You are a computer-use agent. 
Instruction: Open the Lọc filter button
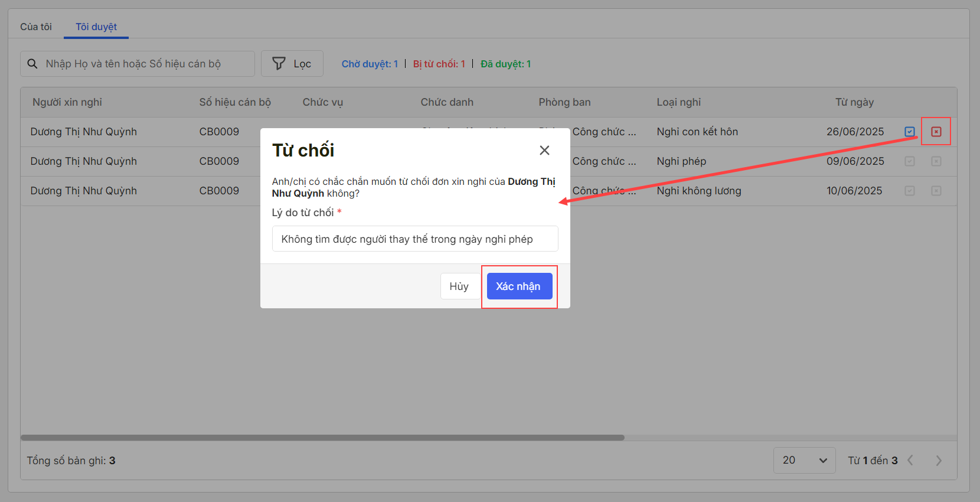292,64
